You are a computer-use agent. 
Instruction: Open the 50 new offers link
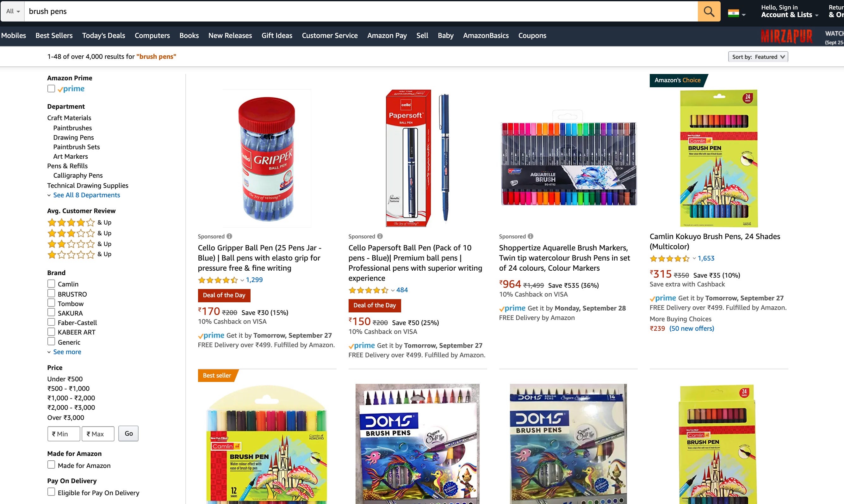[692, 329]
